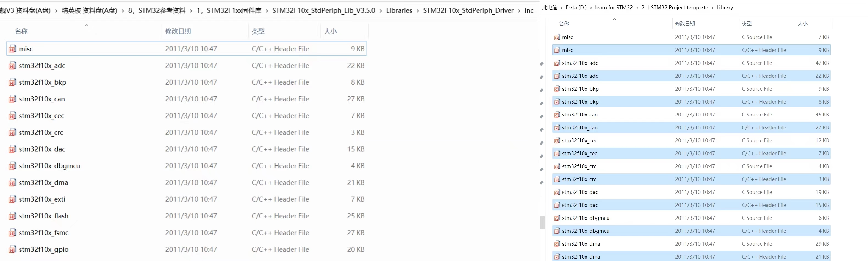Select stm32f10x_adc C Source icon in Library
This screenshot has width=868, height=261.
(557, 63)
